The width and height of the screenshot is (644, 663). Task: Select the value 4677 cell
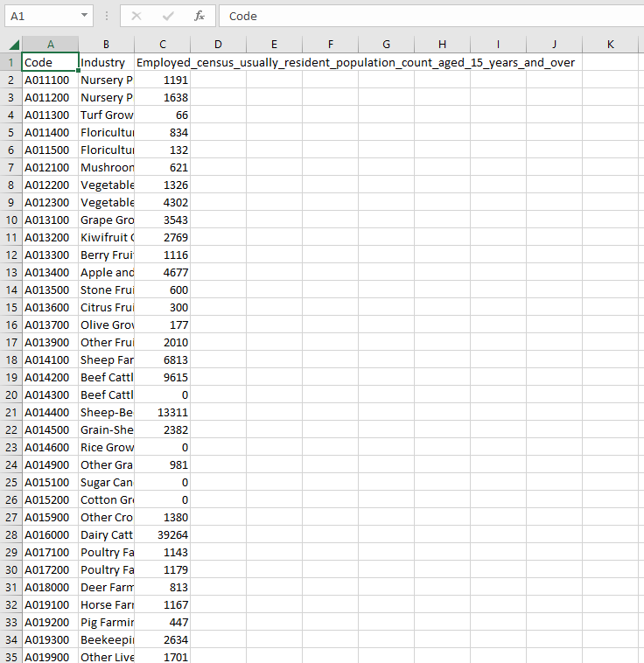(163, 272)
